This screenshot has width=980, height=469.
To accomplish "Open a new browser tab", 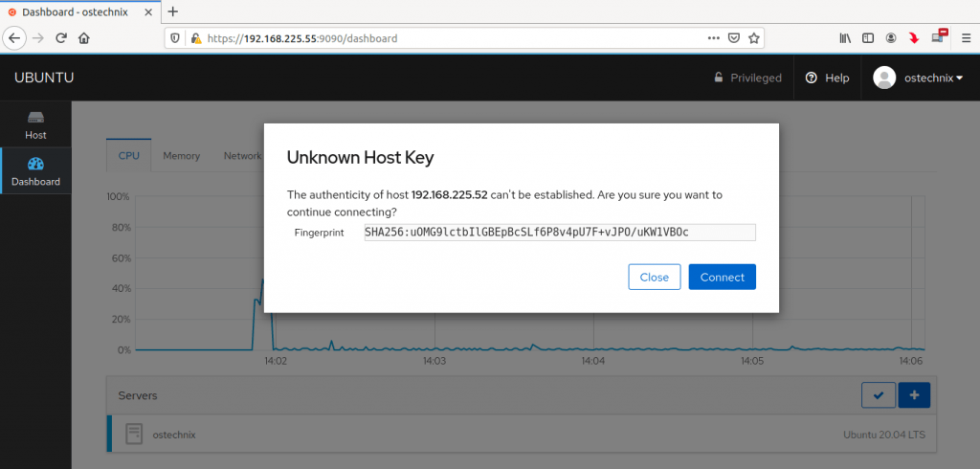I will click(x=172, y=11).
